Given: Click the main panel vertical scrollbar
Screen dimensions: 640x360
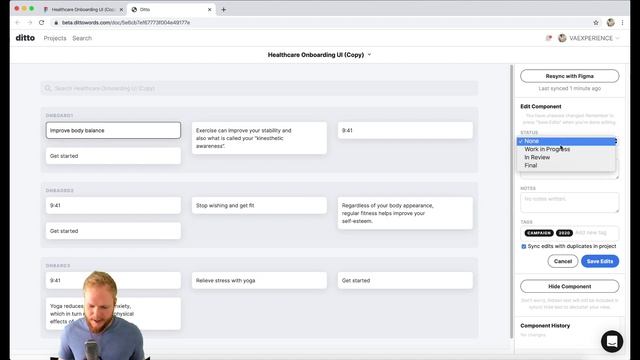Looking at the screenshot, I should pos(511,202).
